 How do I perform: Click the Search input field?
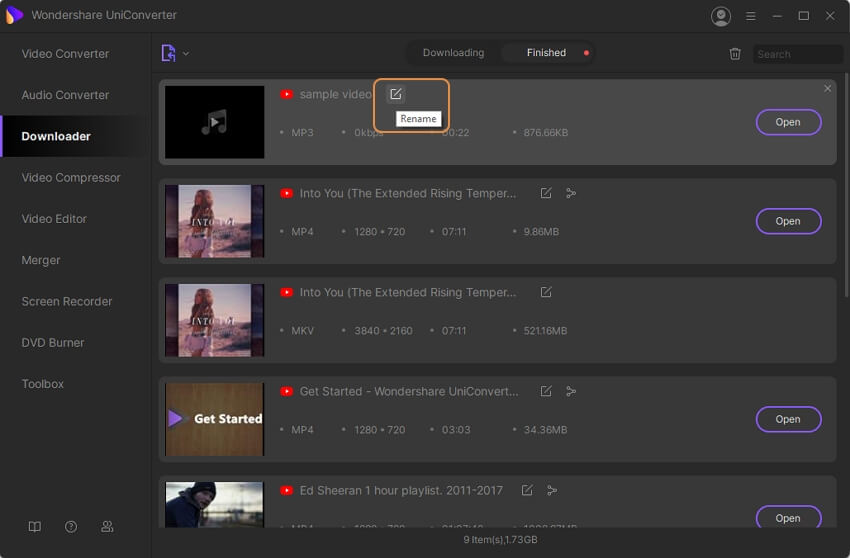[x=798, y=54]
